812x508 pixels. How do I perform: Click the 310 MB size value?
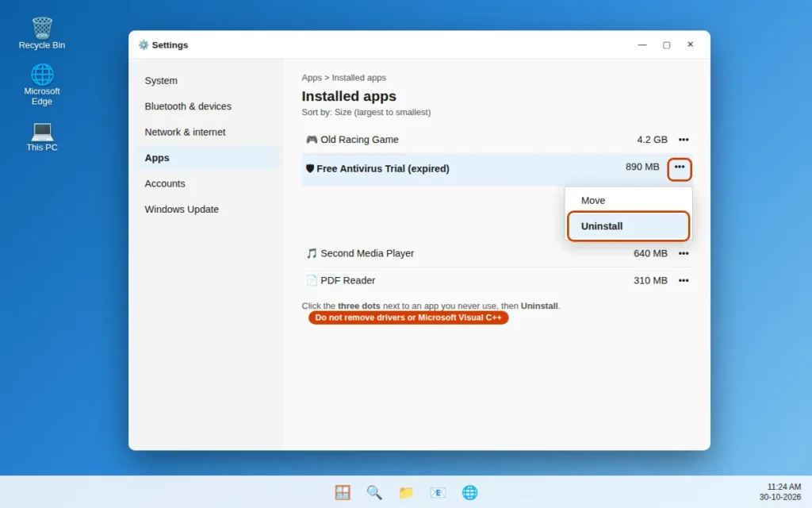point(650,280)
